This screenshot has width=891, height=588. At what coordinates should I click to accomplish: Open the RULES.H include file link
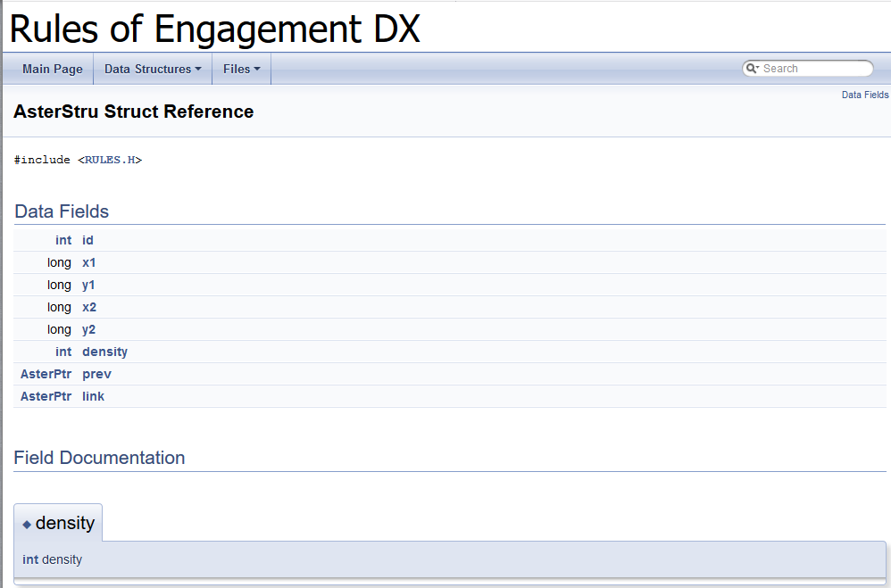click(110, 160)
